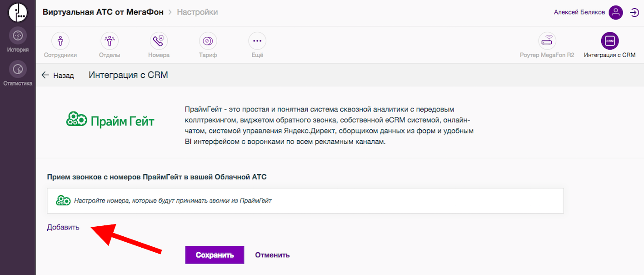Viewport: 644px width, 275px height.
Task: Click the Тариф tab label
Action: coord(208,55)
